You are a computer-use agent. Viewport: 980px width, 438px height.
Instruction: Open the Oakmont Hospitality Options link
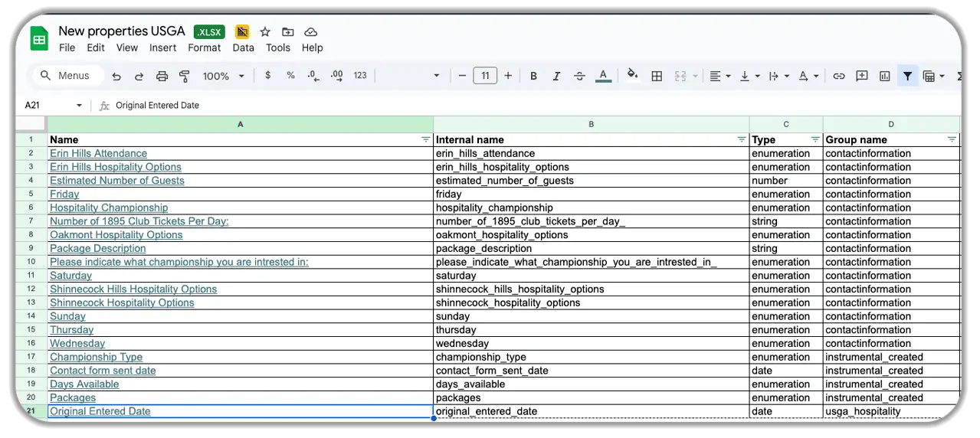pos(116,235)
